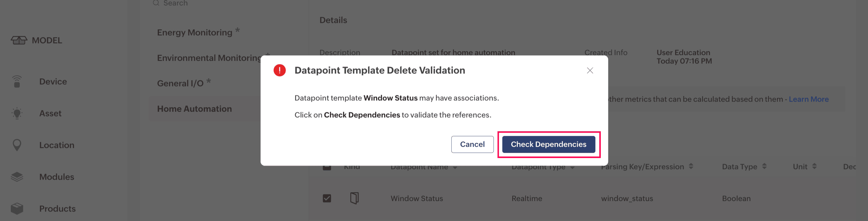The image size is (868, 221).
Task: Open the Device sidebar icon
Action: click(x=17, y=81)
